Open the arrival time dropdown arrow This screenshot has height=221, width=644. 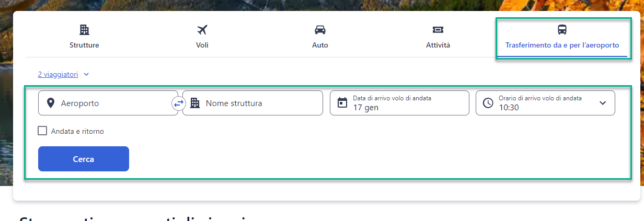[603, 103]
